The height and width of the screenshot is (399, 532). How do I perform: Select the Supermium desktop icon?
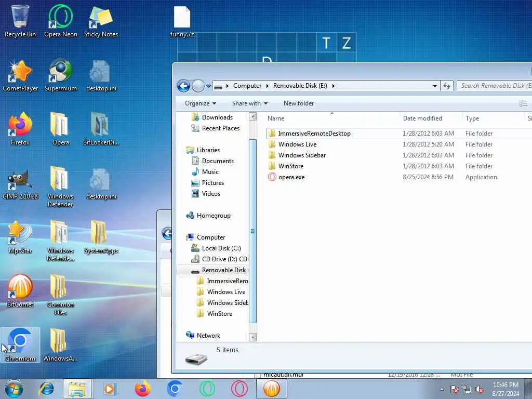(61, 75)
